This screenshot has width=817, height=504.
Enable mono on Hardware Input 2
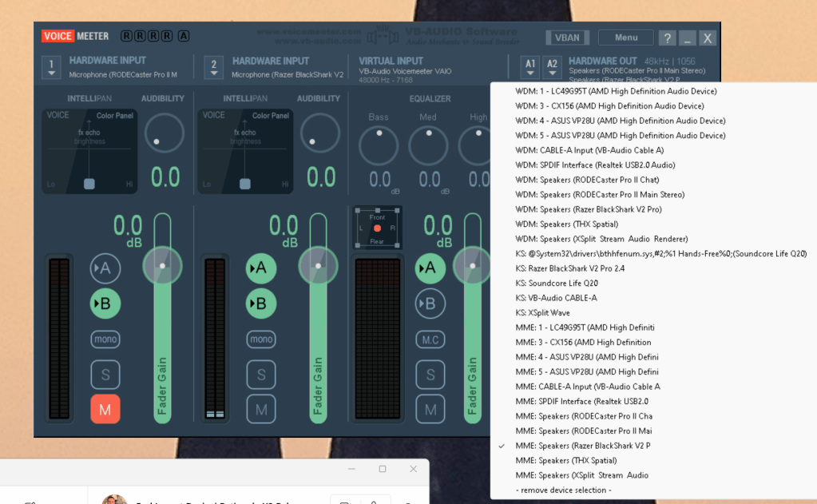coord(261,339)
